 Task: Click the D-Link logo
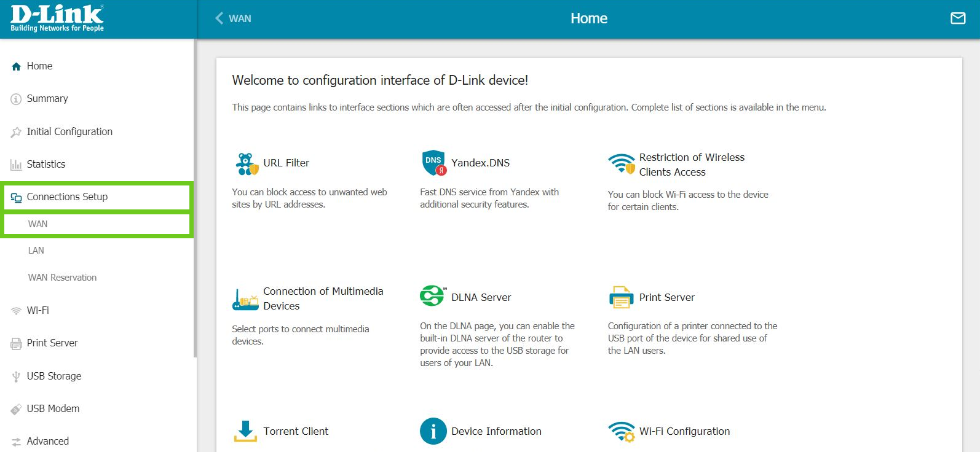coord(57,18)
